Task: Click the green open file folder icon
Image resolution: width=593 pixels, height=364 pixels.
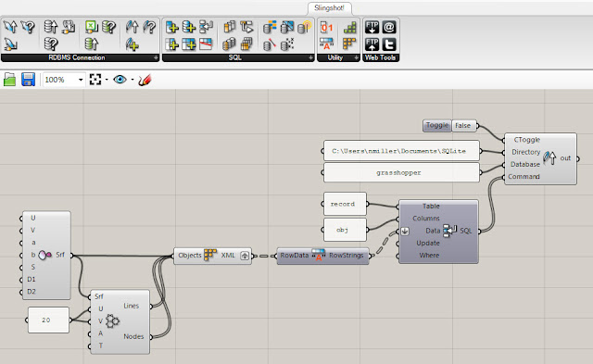Action: click(9, 80)
